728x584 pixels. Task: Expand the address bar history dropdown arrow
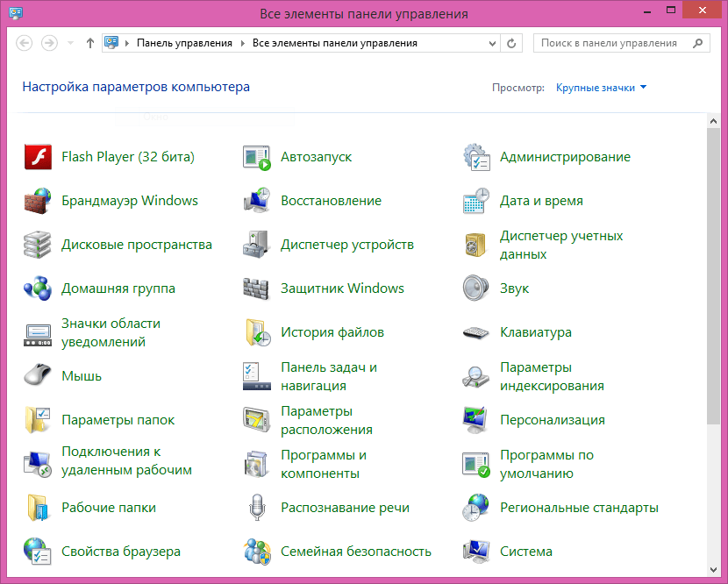click(492, 44)
